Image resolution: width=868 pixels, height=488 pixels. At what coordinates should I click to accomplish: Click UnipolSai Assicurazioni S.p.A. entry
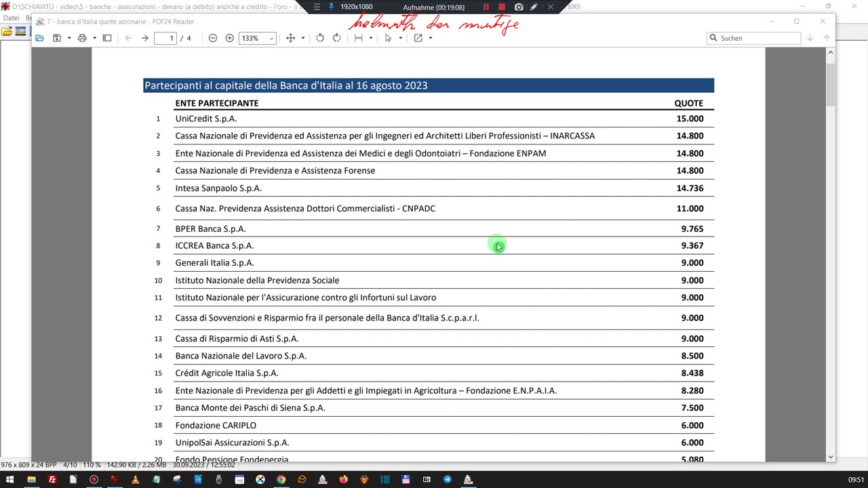(232, 443)
